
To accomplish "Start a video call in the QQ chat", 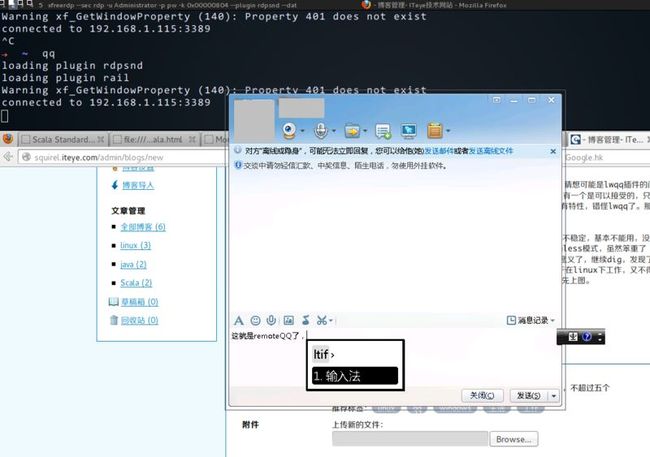I will [x=289, y=131].
